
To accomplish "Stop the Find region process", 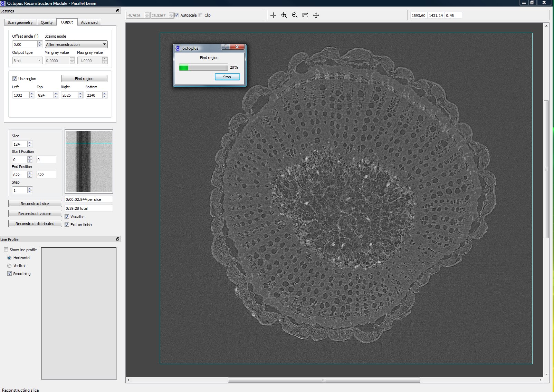I will coord(227,77).
